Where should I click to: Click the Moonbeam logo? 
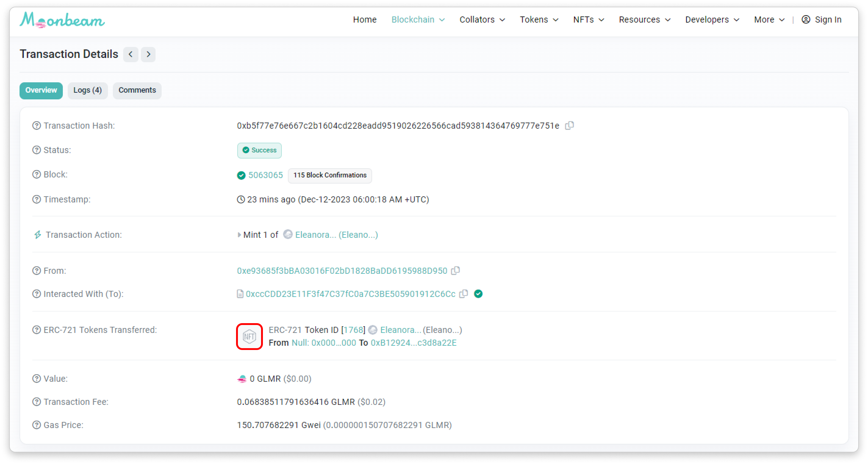(62, 20)
